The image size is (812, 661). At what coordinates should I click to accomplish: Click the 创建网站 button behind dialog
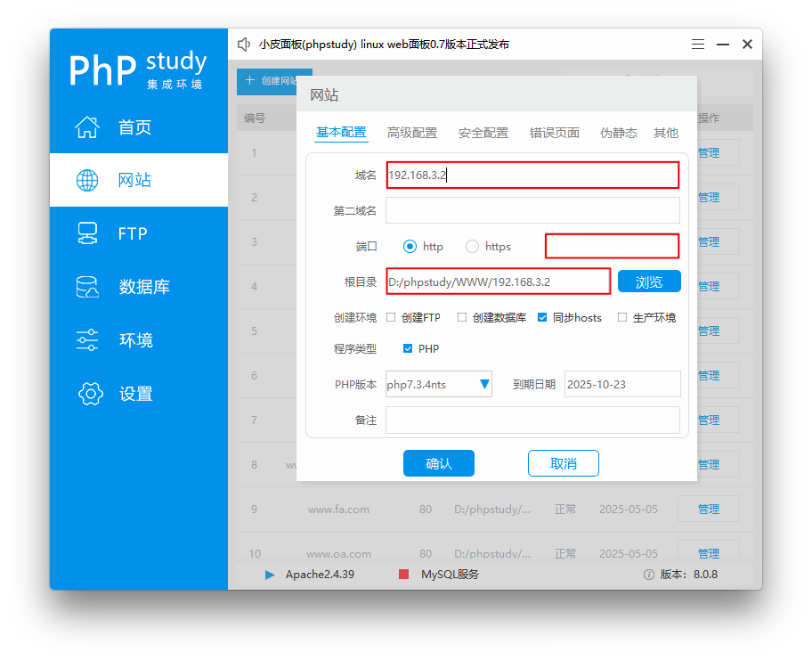268,81
